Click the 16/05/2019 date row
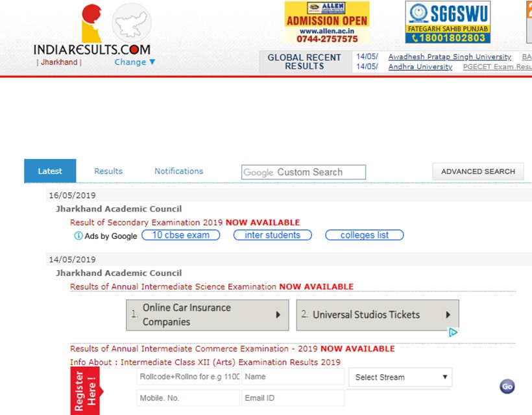The image size is (532, 415). tap(289, 195)
